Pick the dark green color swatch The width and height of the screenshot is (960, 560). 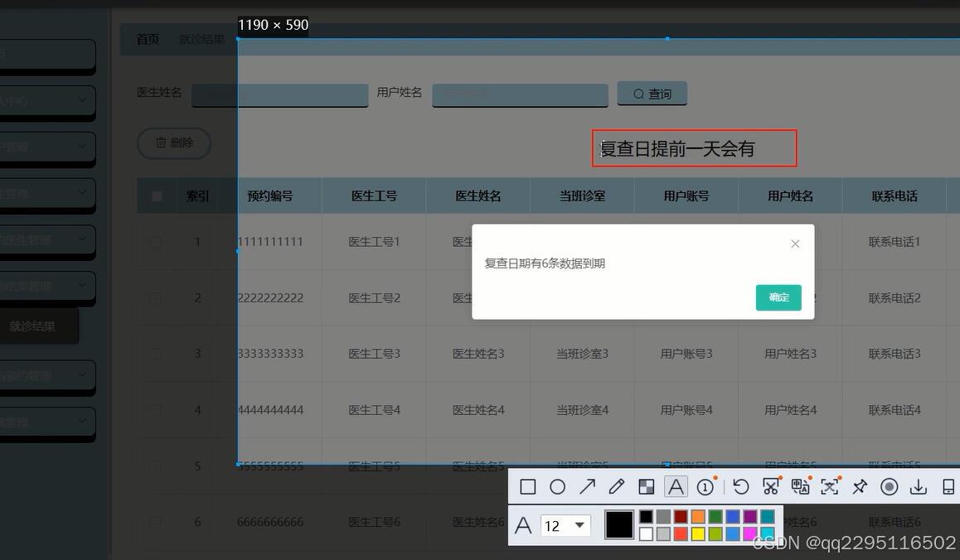tap(715, 517)
